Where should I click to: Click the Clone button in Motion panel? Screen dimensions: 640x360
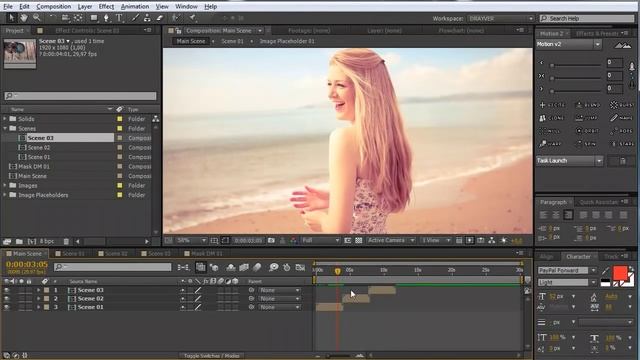552,118
